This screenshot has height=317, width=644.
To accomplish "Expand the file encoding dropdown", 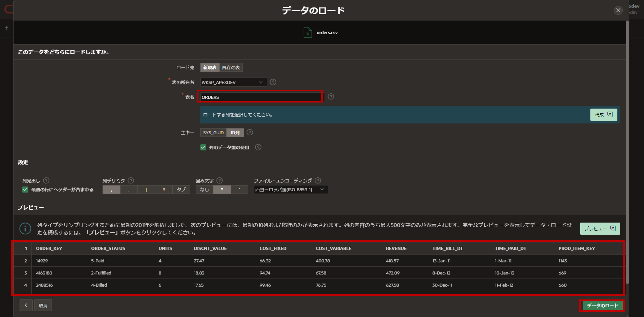I will tap(291, 190).
